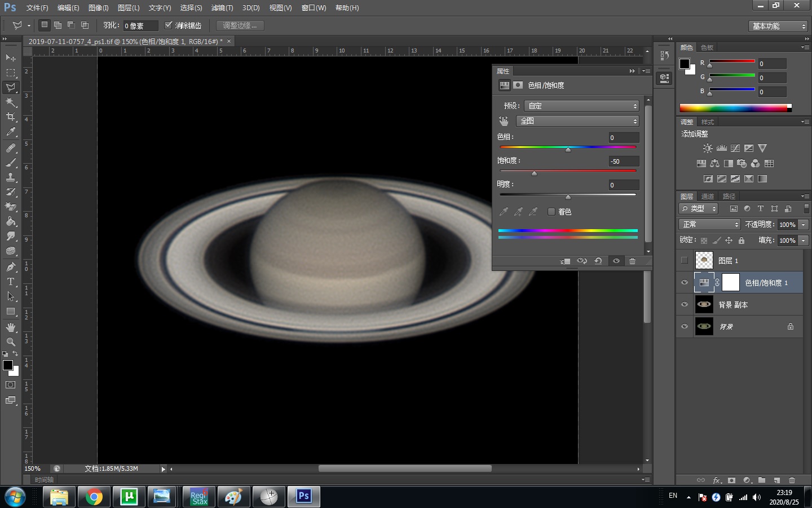
Task: Click the Layers panel trash icon
Action: pos(792,480)
